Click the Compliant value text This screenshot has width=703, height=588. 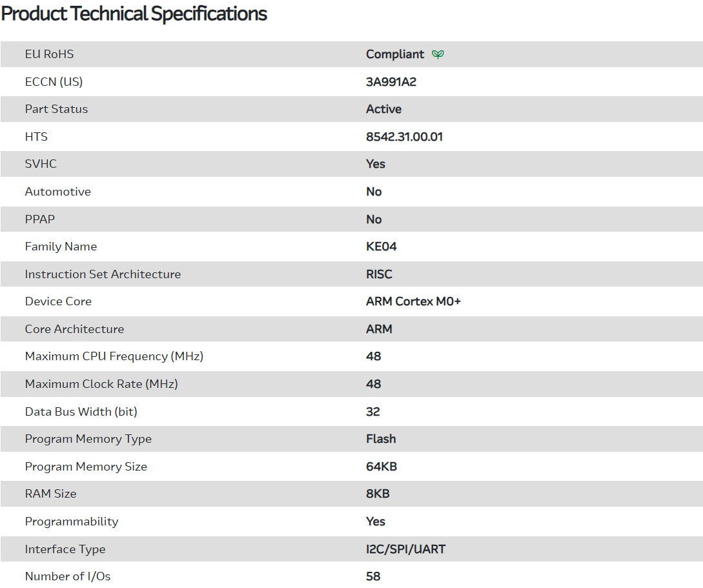pos(395,54)
